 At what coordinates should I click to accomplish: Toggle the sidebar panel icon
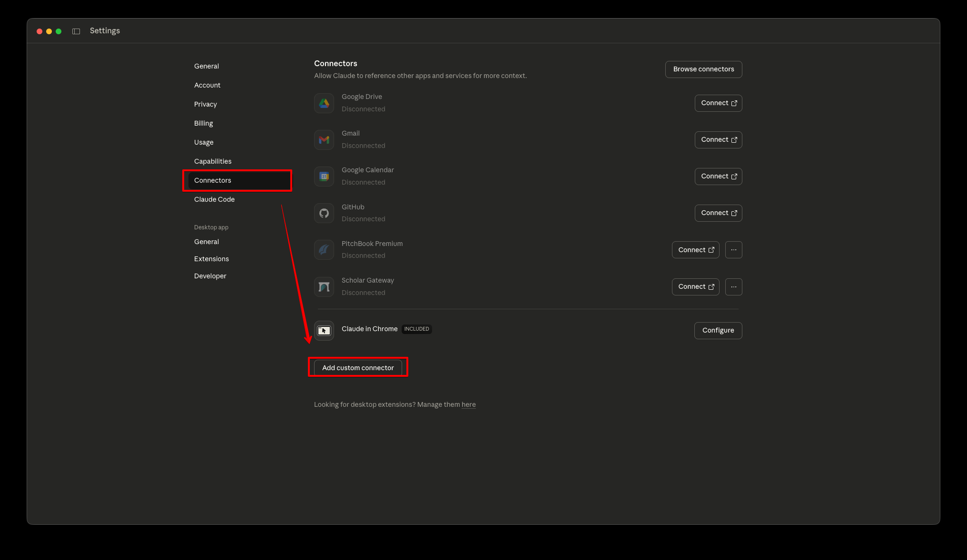(76, 31)
